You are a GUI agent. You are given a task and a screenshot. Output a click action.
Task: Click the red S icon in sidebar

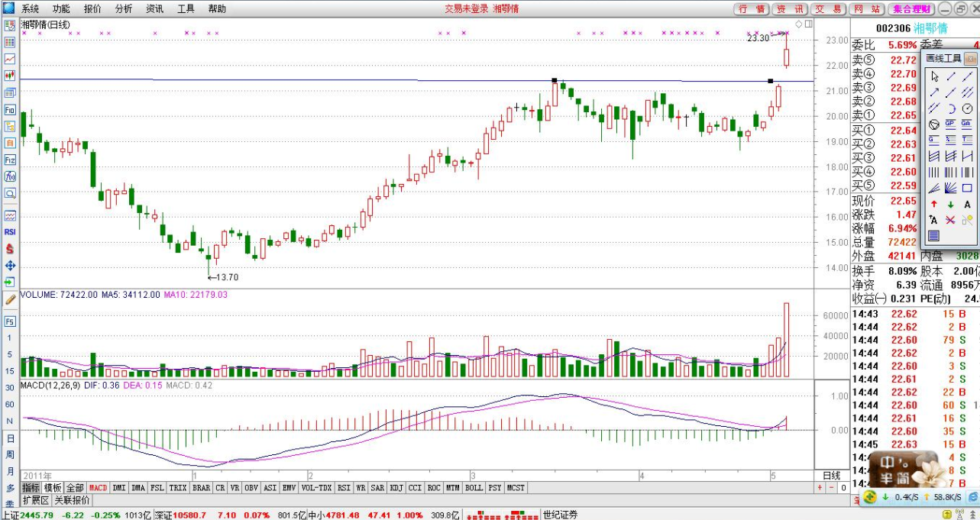(10, 248)
